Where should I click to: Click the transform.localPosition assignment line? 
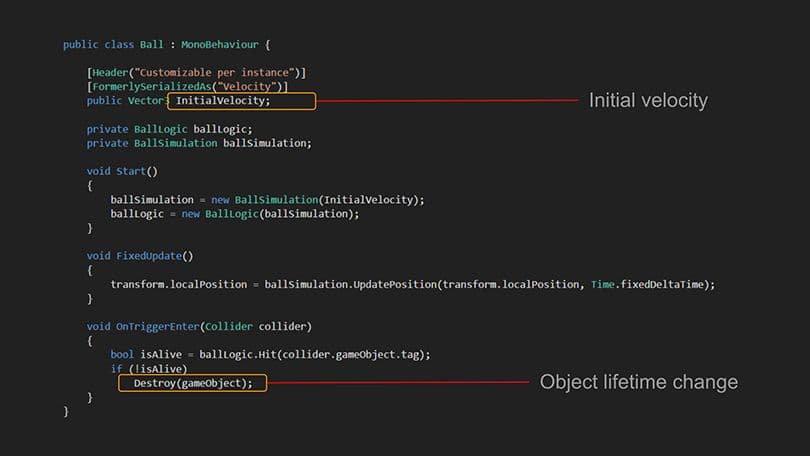[x=412, y=284]
